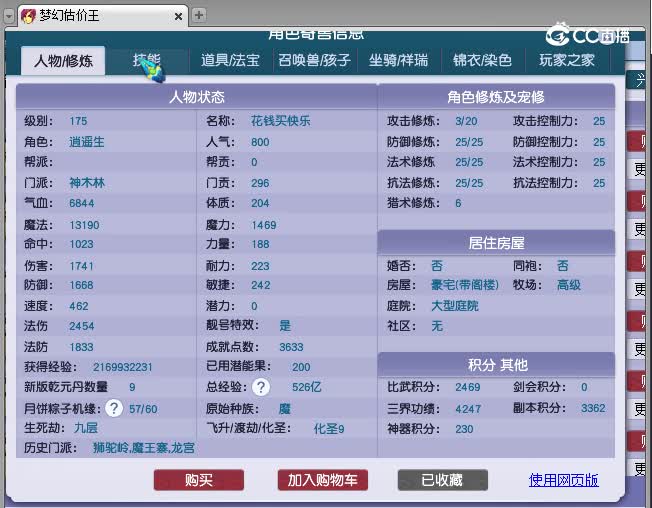The width and height of the screenshot is (652, 508).
Task: Open the 玩家之家 tab
Action: pyautogui.click(x=567, y=61)
